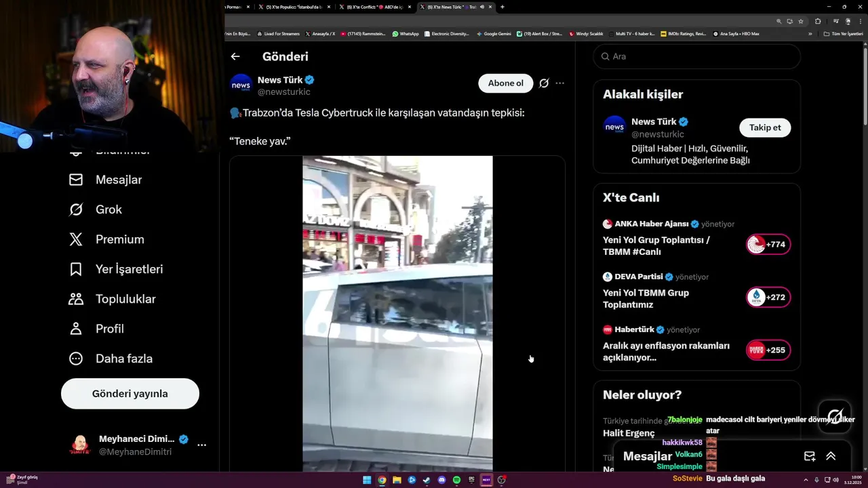Open a new browser tab
This screenshot has height=488, width=868.
pyautogui.click(x=502, y=7)
